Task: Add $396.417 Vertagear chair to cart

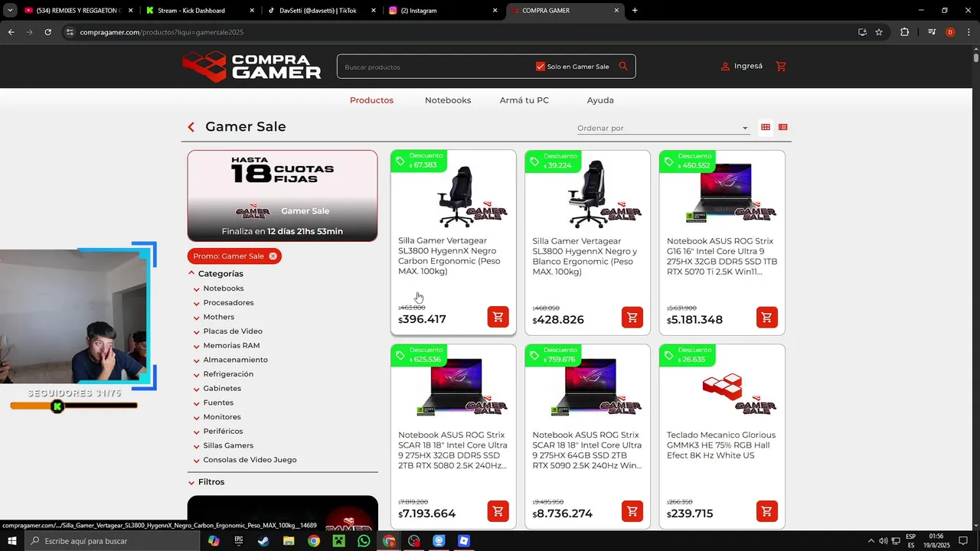Action: [498, 317]
